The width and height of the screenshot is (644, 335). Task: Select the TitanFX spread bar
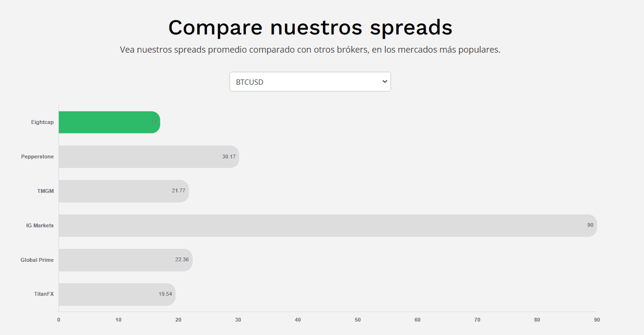[x=110, y=294]
